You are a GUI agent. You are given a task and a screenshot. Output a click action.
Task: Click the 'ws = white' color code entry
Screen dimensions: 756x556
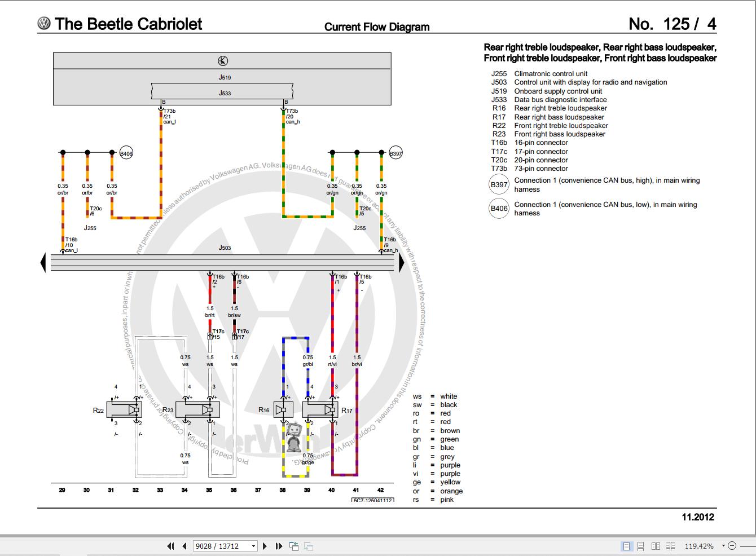click(435, 396)
